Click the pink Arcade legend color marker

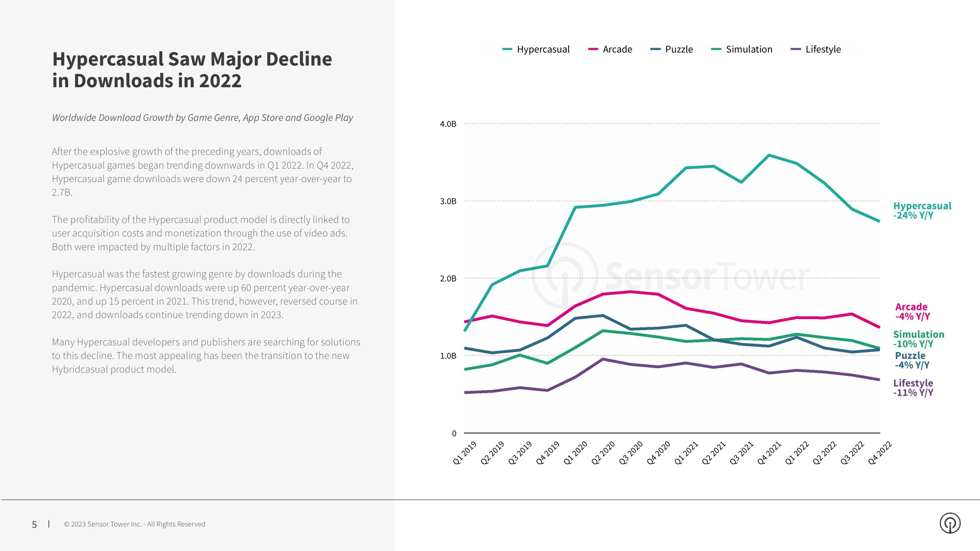click(x=593, y=49)
